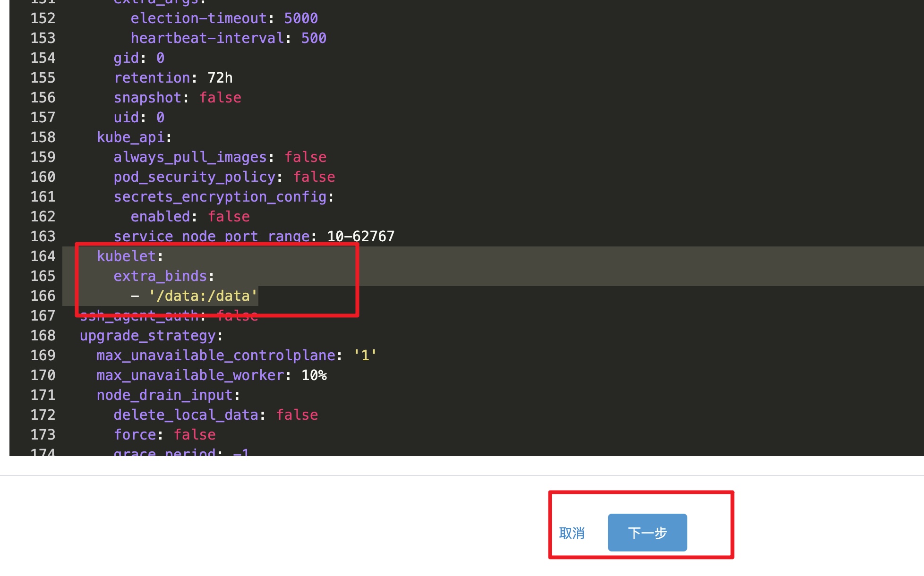Click line number 171 in gutter
Image resolution: width=924 pixels, height=576 pixels.
pos(43,395)
